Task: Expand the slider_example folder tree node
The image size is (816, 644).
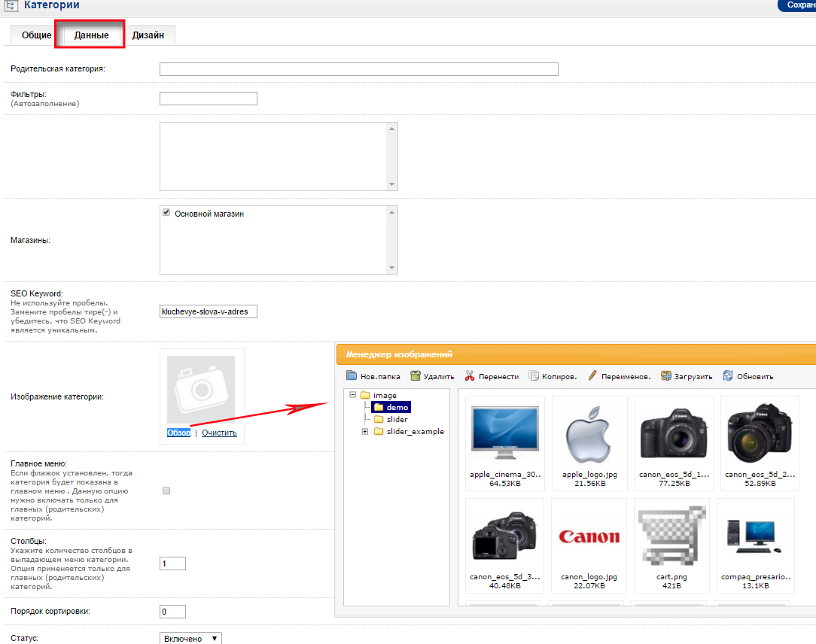Action: tap(365, 432)
